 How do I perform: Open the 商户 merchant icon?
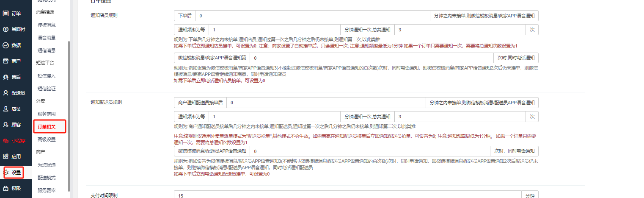[x=6, y=61]
